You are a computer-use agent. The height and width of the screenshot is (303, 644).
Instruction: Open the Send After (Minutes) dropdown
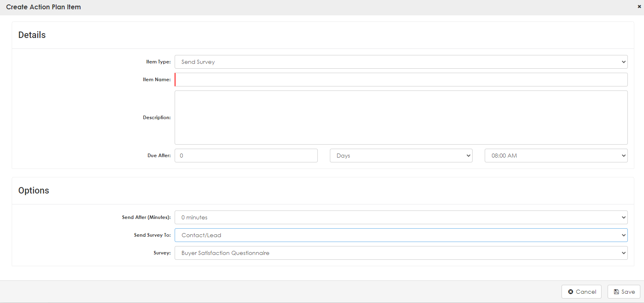point(401,217)
